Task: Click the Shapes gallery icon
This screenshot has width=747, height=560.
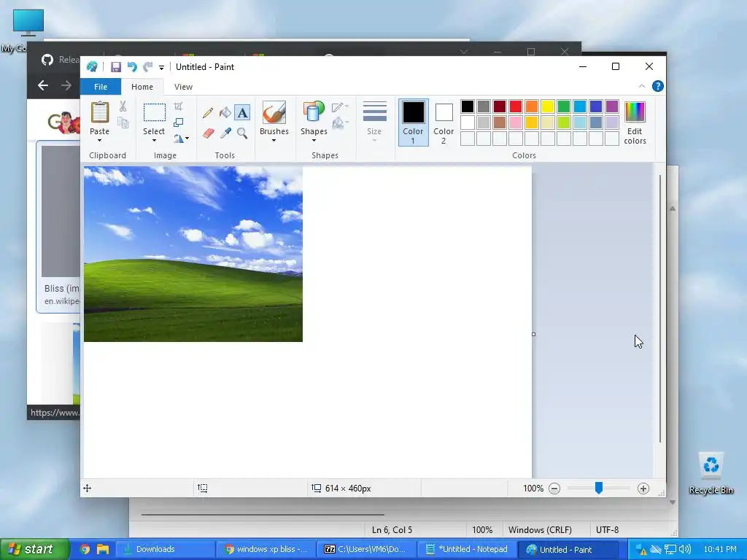Action: (314, 112)
